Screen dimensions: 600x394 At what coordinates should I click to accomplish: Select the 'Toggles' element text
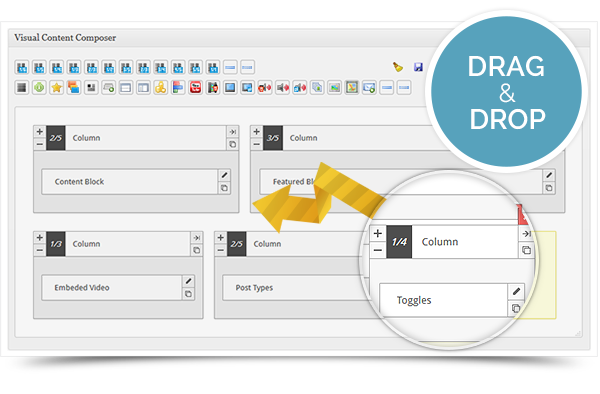tap(414, 300)
